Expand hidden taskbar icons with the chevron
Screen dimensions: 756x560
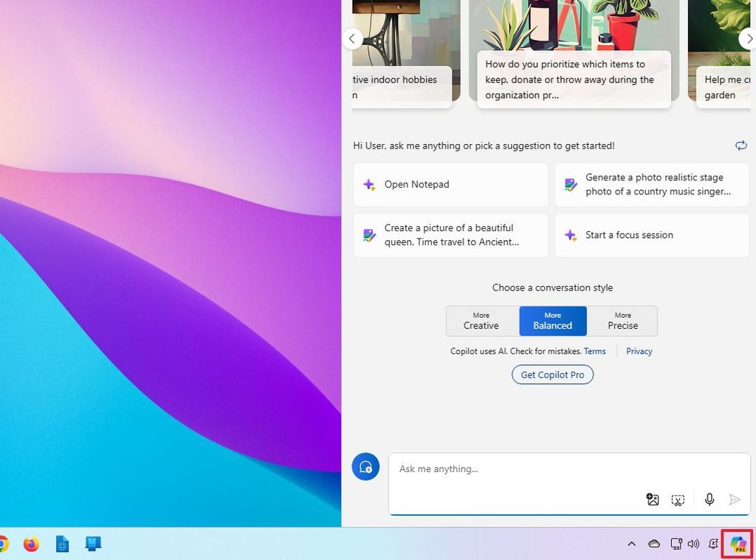click(x=631, y=544)
